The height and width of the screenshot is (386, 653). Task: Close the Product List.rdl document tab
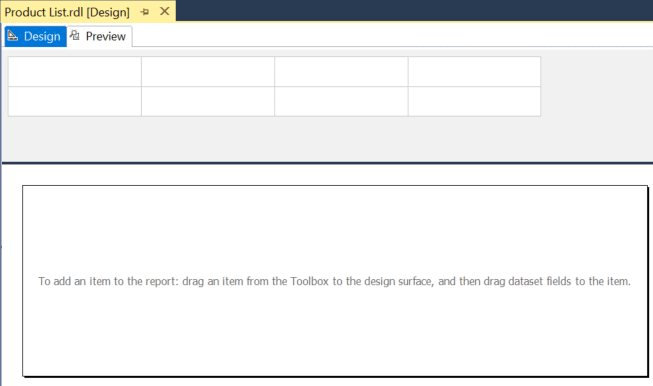click(x=165, y=12)
